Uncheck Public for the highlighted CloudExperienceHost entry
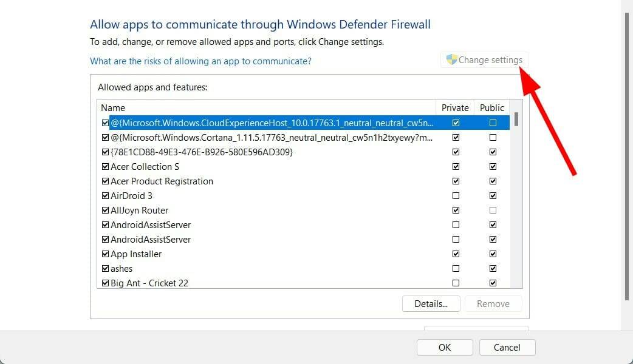 (493, 123)
